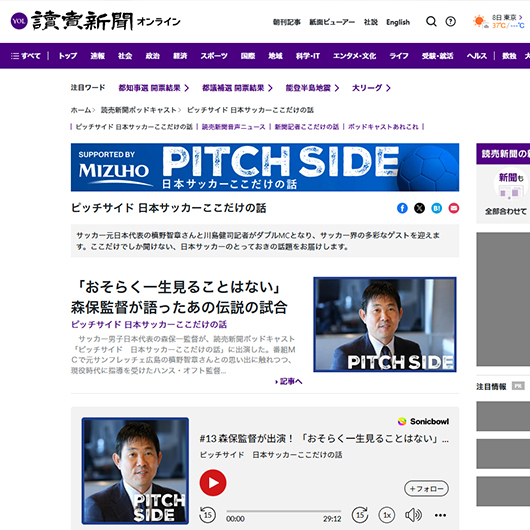Click the YOL purple logo icon
Image resolution: width=530 pixels, height=530 pixels.
(x=19, y=21)
